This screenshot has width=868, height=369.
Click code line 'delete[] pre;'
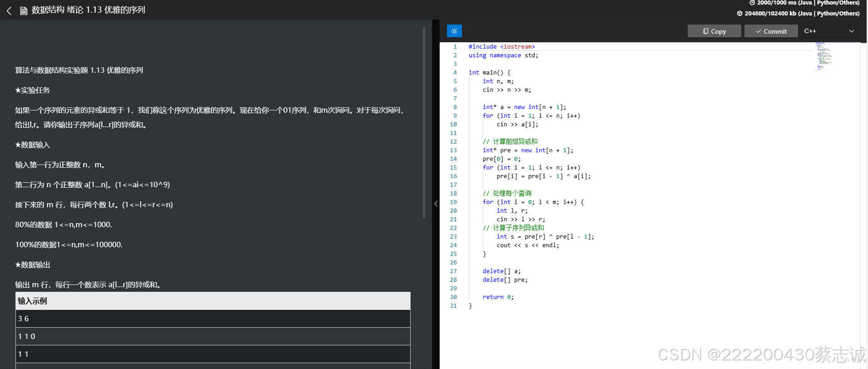[505, 279]
